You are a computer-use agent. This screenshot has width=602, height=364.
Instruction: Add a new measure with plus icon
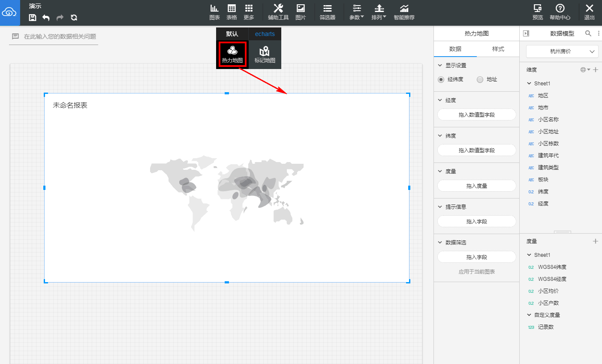[596, 241]
